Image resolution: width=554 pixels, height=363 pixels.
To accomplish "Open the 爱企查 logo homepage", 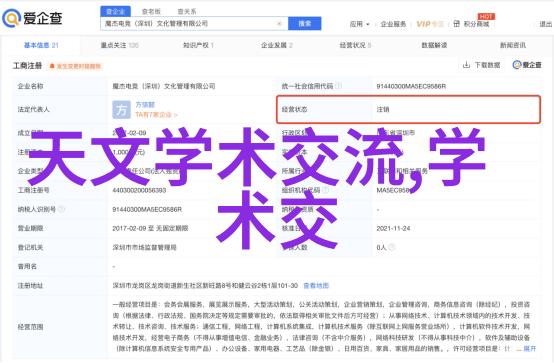I will 32,18.
